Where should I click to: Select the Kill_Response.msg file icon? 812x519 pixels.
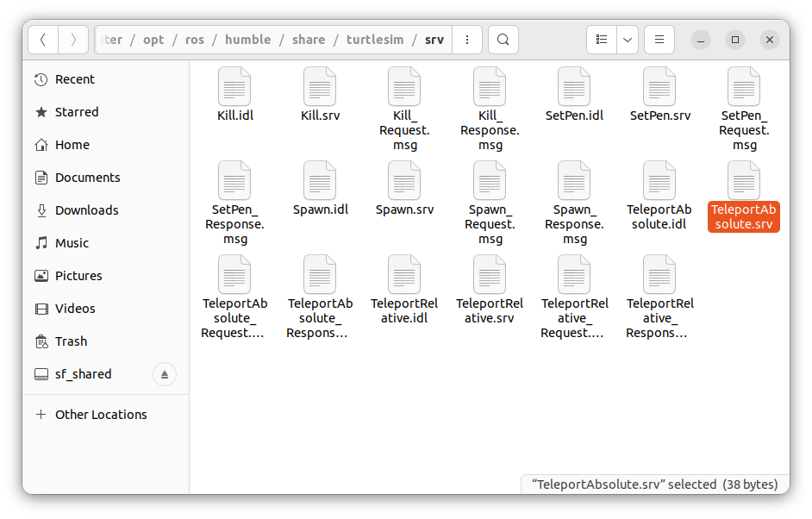pyautogui.click(x=490, y=86)
